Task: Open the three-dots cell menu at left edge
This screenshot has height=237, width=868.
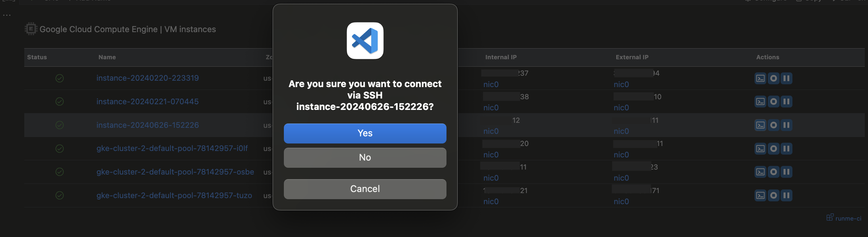Action: click(x=7, y=15)
